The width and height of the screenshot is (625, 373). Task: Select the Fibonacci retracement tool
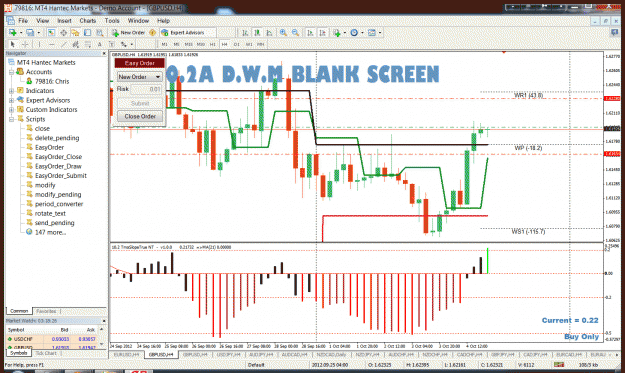tap(87, 44)
